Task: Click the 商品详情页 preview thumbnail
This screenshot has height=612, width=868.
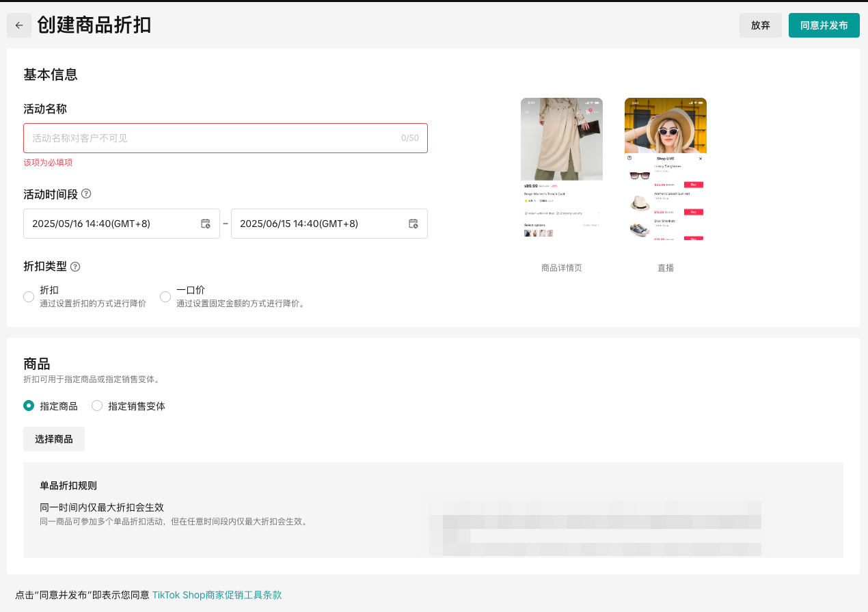Action: (562, 168)
